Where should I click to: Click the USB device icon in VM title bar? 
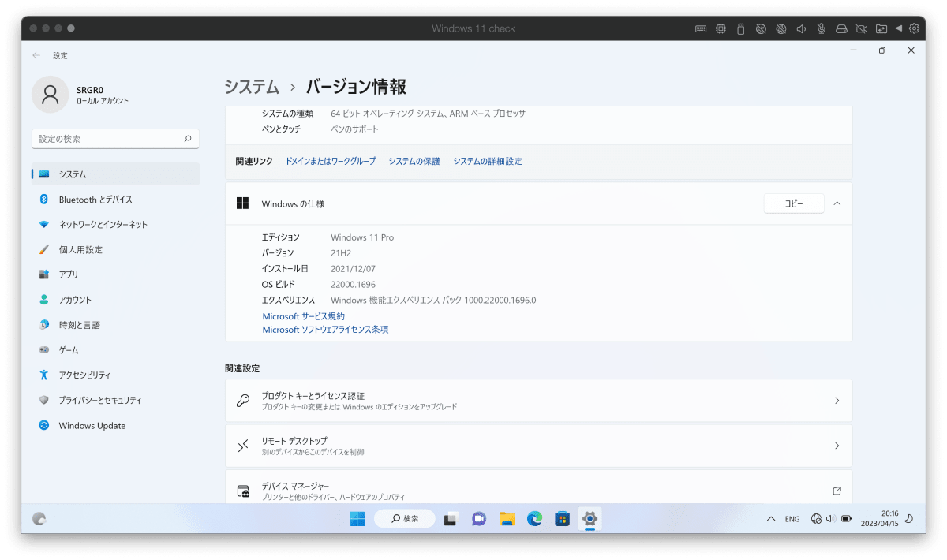740,28
